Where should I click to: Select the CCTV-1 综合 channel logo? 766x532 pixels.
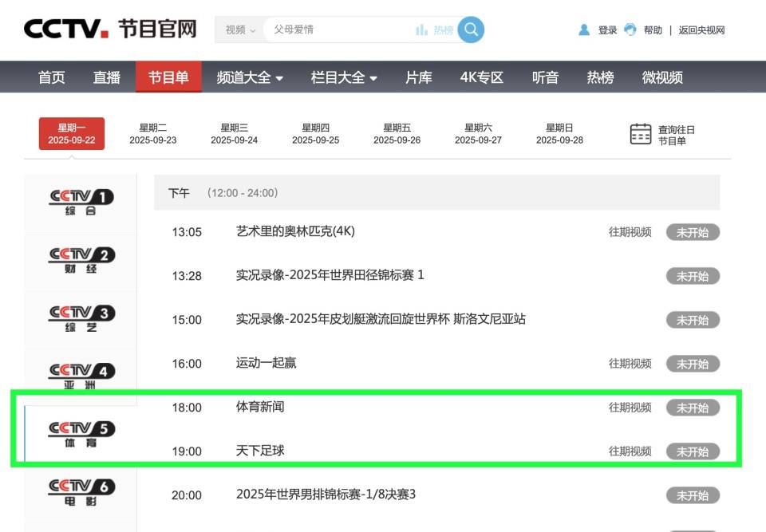(x=81, y=203)
